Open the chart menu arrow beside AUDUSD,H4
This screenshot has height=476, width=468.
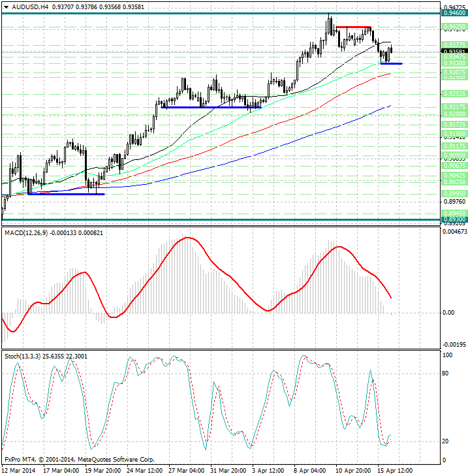pos(6,7)
